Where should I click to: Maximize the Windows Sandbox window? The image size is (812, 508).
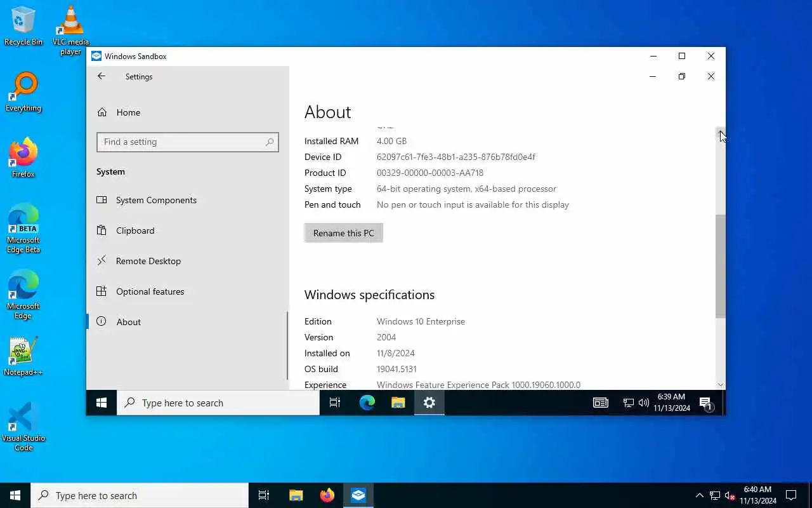click(682, 56)
